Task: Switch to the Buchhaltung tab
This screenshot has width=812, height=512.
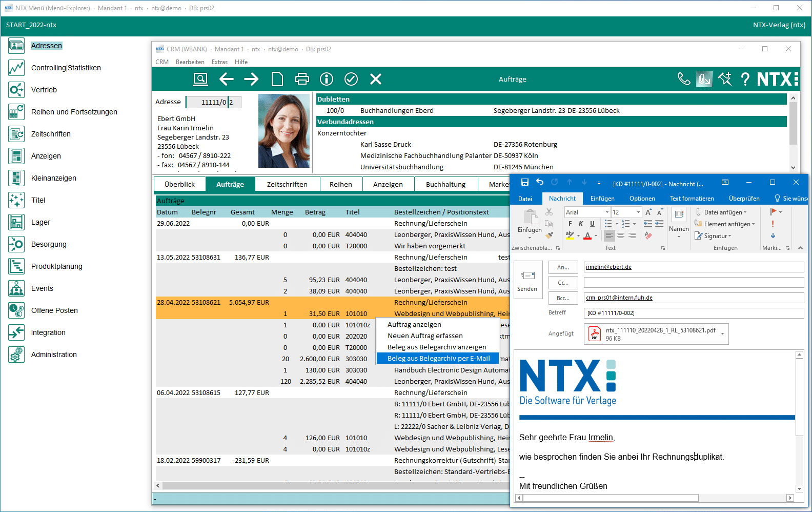Action: [445, 184]
